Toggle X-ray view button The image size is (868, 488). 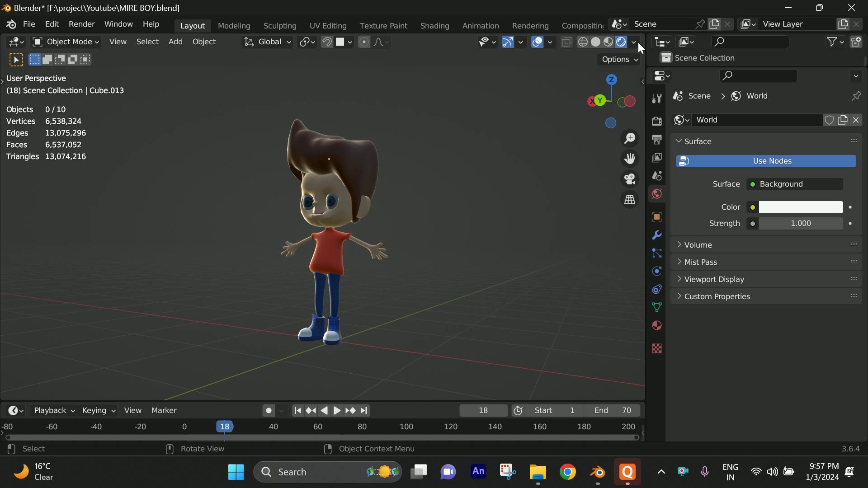click(x=566, y=42)
